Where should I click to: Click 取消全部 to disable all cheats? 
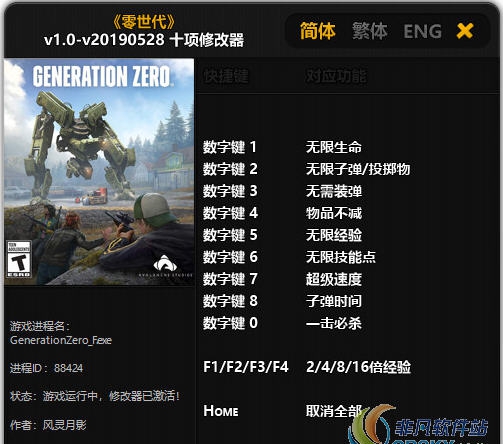(x=334, y=411)
